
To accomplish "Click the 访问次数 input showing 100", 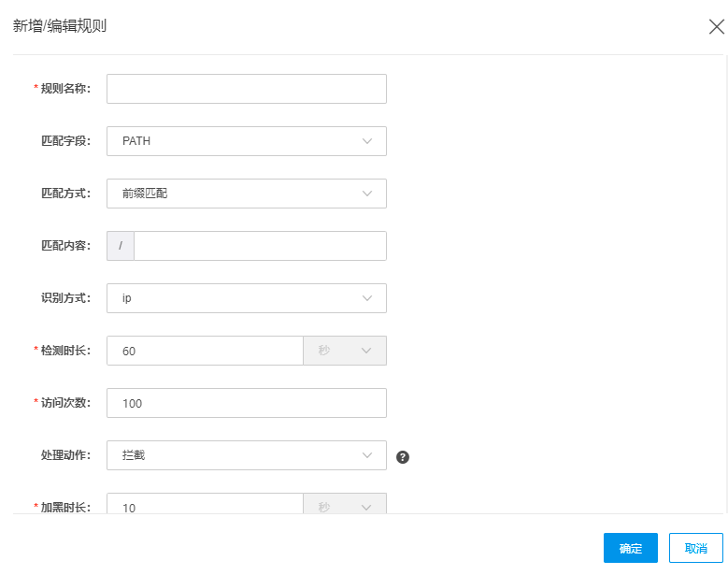I will coord(247,403).
